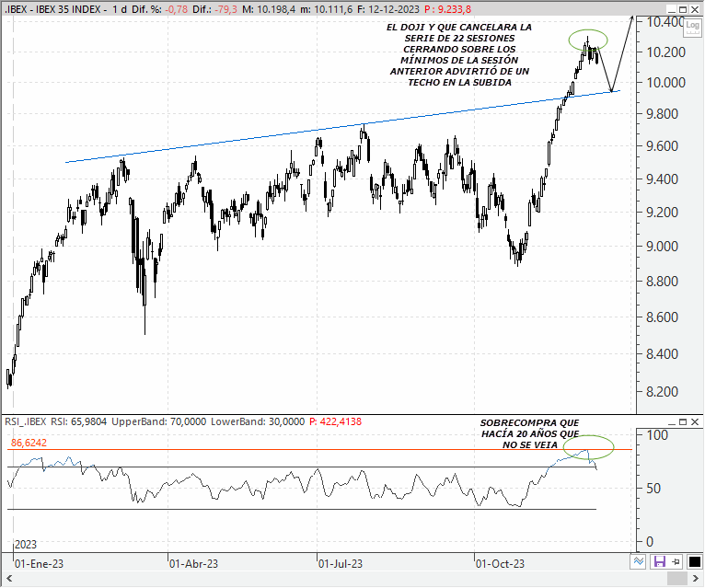705x588 pixels.
Task: Click the 01-Abr-23 date axis label
Action: click(193, 564)
